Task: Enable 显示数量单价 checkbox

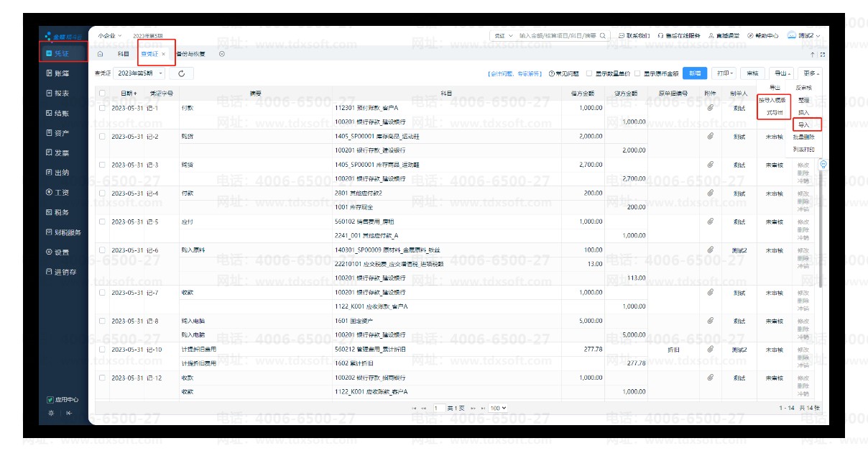Action: [x=589, y=73]
